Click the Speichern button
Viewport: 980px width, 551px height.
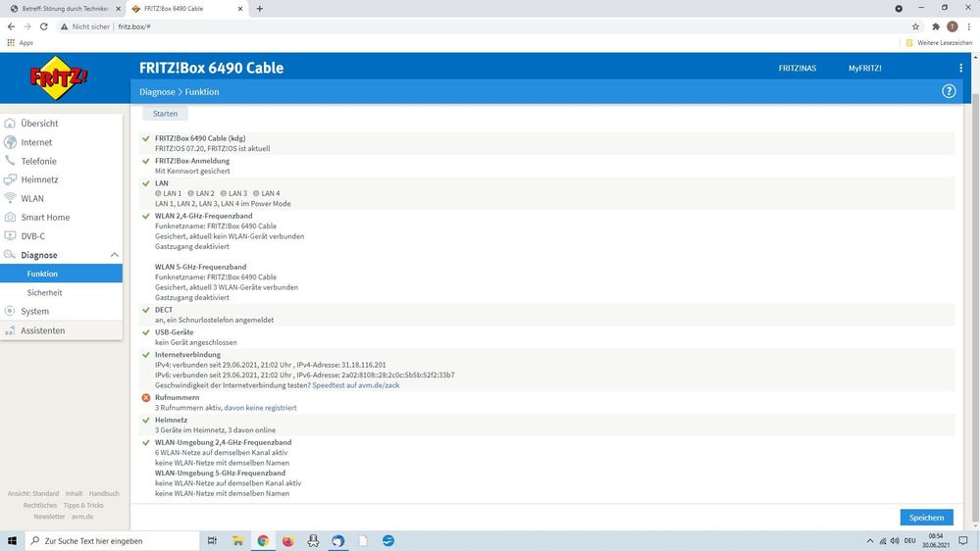(x=926, y=518)
